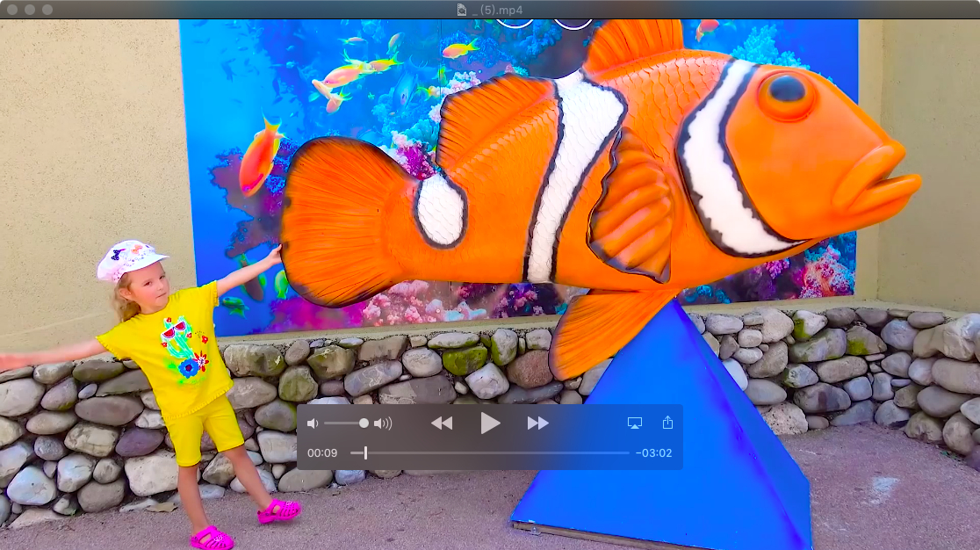Click the elapsed time 00:09

coord(322,452)
